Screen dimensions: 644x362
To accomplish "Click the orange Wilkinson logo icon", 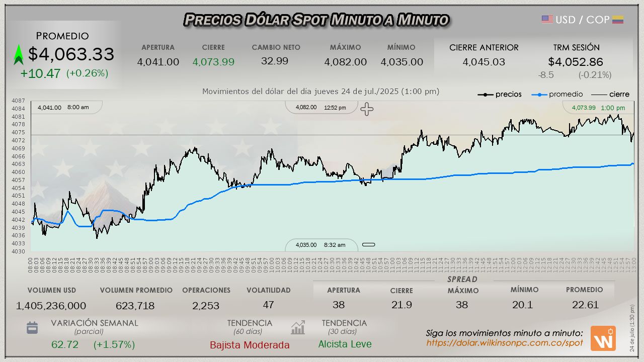I will 603,339.
